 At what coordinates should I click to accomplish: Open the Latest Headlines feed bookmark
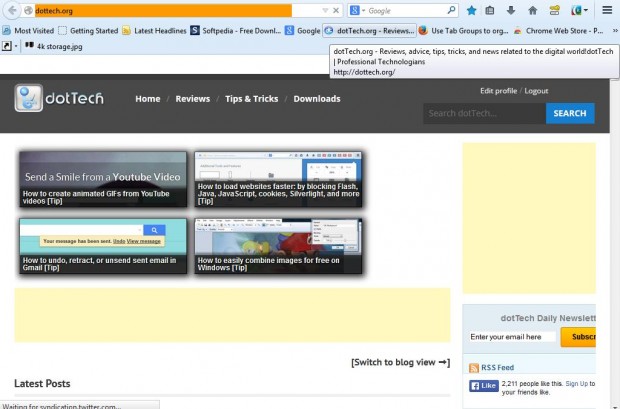154,30
